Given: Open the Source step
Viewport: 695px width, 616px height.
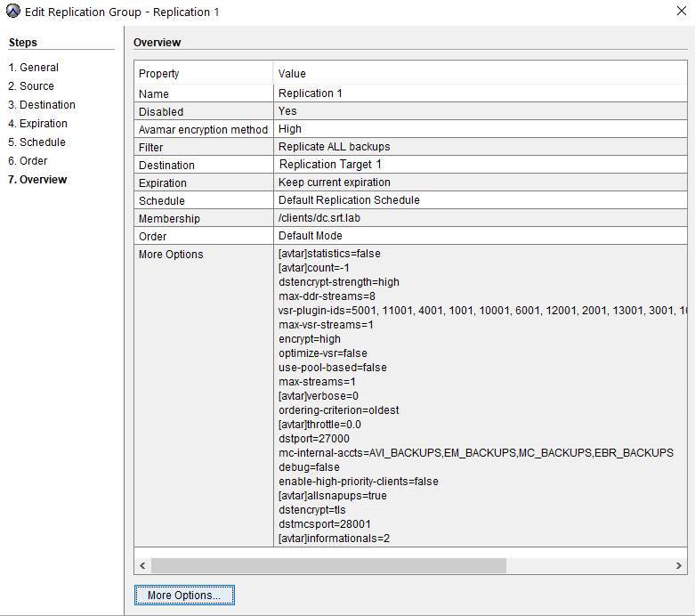Looking at the screenshot, I should point(31,86).
